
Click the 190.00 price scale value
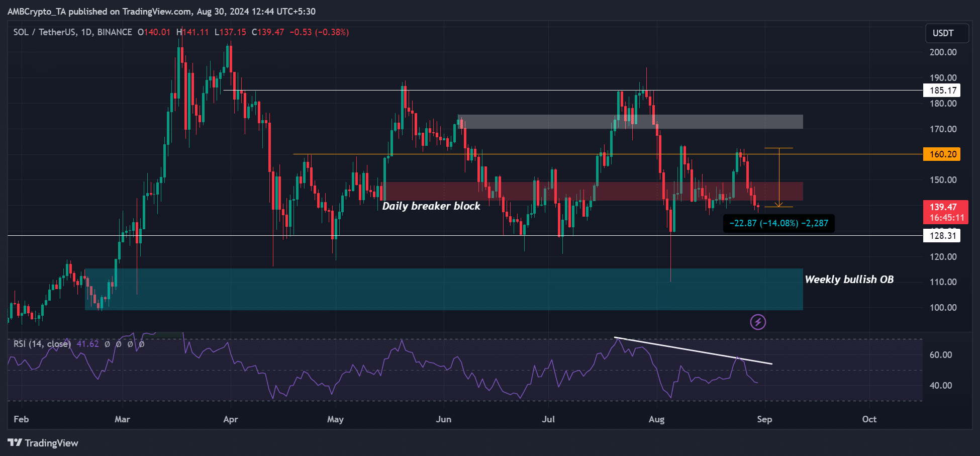(x=943, y=78)
